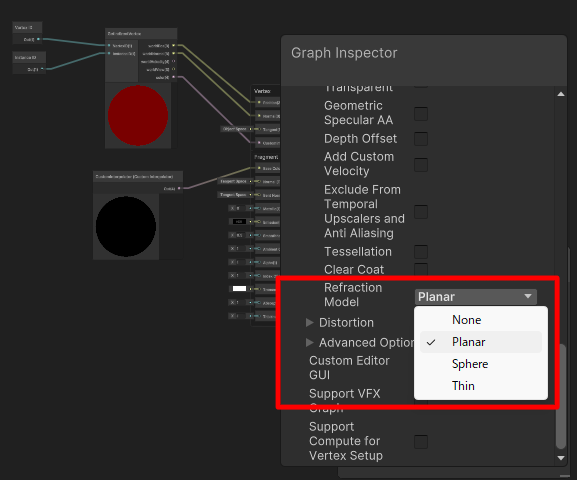Viewport: 577px width, 480px height.
Task: Toggle the Tessellation checkbox
Action: tap(421, 252)
